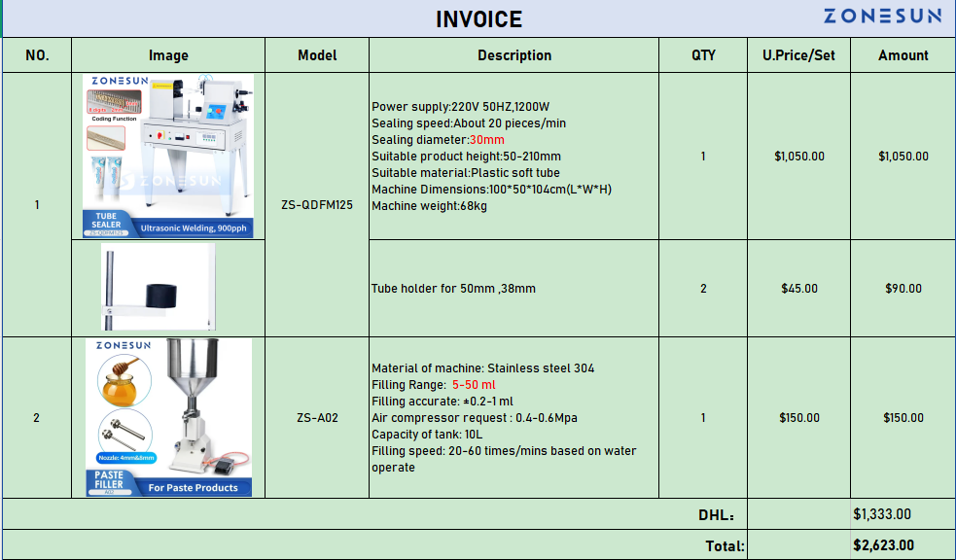Select the $2,623.00 total amount
The image size is (956, 560).
[x=903, y=545]
